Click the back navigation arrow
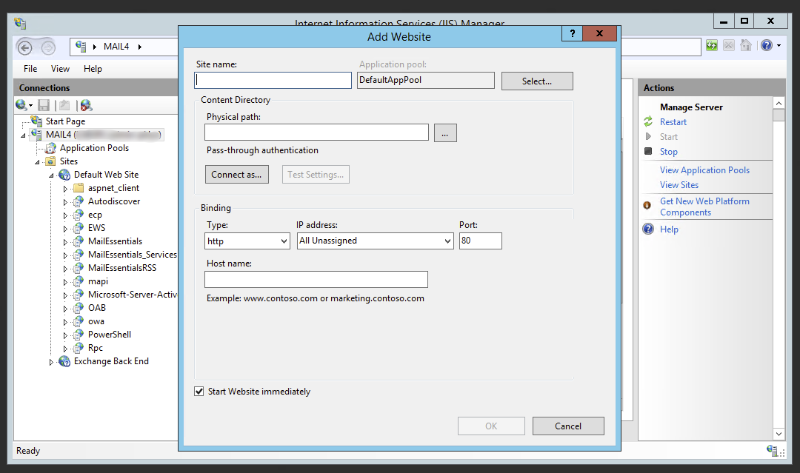800x473 pixels. pyautogui.click(x=25, y=47)
